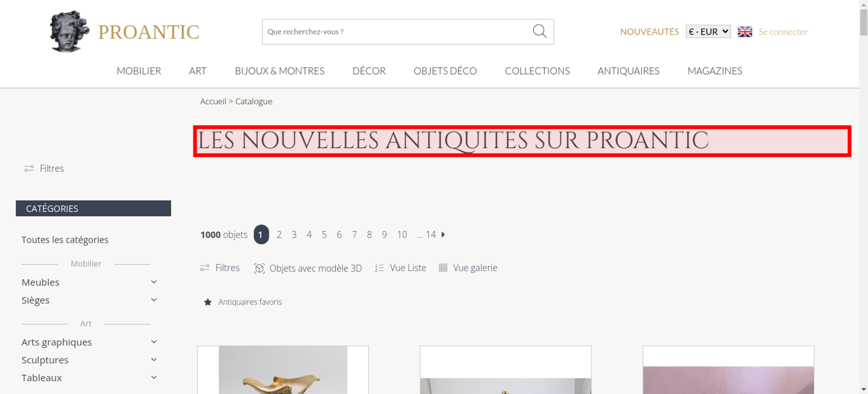Screen dimensions: 868x394
Task: Click the Antiquaires favoris star icon
Action: [208, 302]
